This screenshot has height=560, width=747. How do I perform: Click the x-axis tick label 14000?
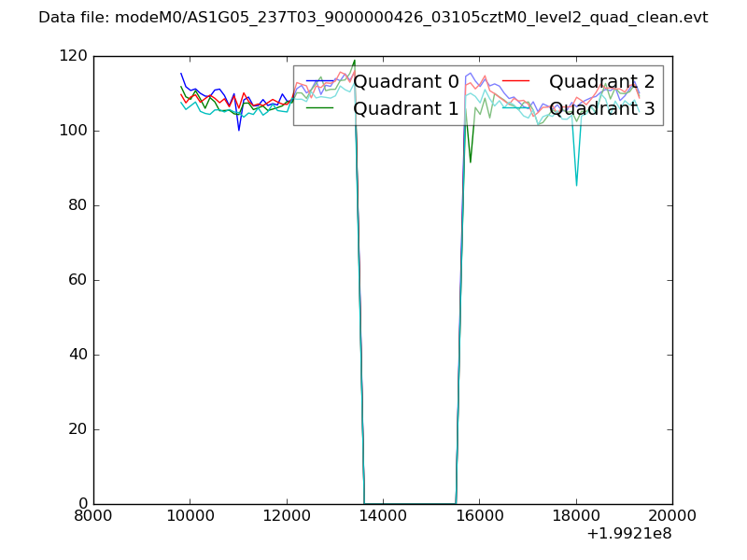pyautogui.click(x=383, y=516)
